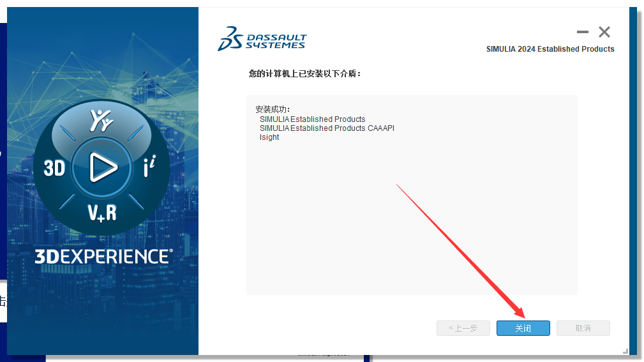Viewport: 644px width, 362px height.
Task: Click the 安装成功 label
Action: [273, 109]
